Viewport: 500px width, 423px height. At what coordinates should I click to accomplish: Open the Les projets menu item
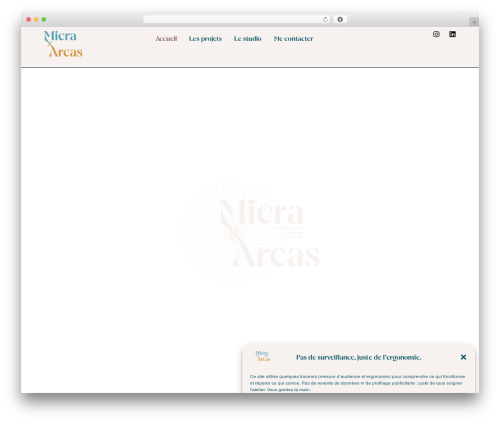(205, 39)
